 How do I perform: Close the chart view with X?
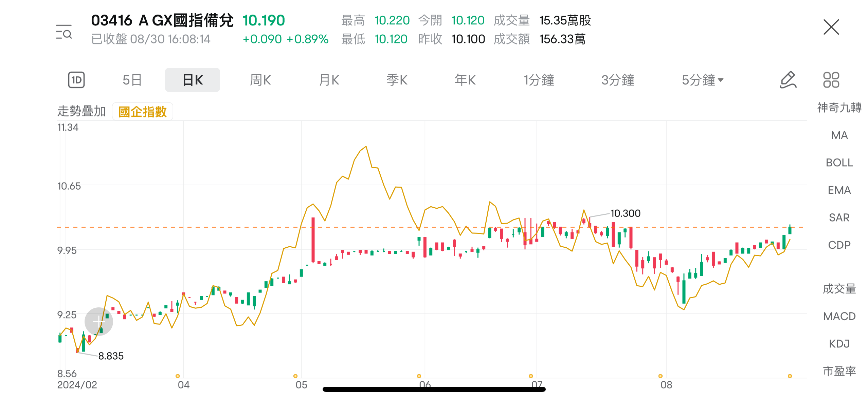(831, 27)
